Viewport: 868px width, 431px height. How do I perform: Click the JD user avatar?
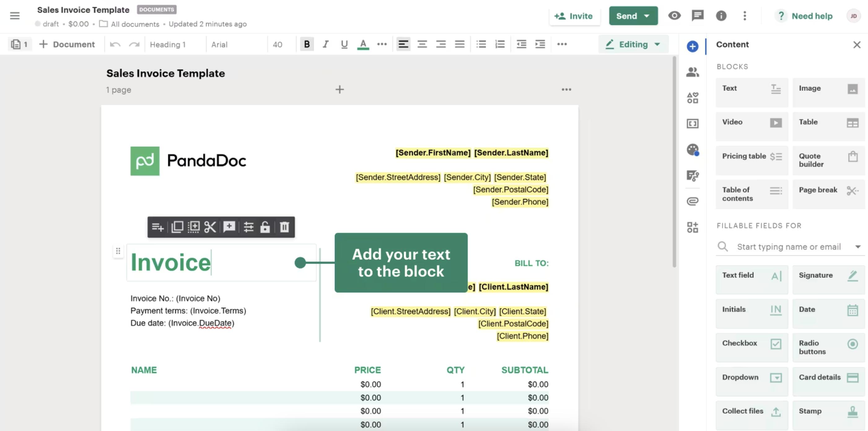pos(853,16)
